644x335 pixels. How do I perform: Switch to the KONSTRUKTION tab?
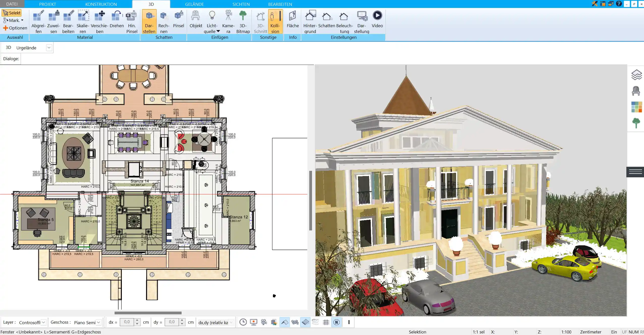101,4
